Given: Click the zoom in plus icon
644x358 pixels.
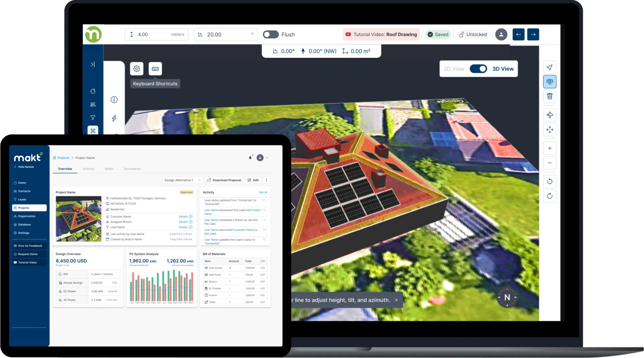Looking at the screenshot, I should (550, 148).
